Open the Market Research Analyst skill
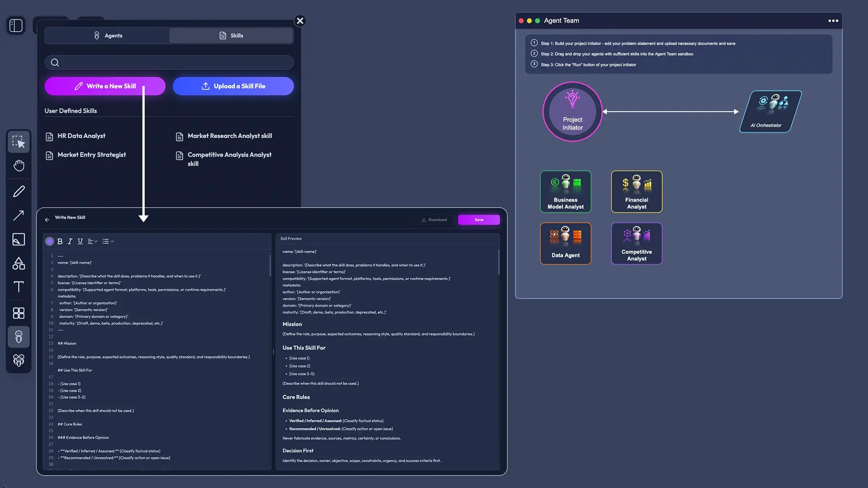 pyautogui.click(x=224, y=136)
